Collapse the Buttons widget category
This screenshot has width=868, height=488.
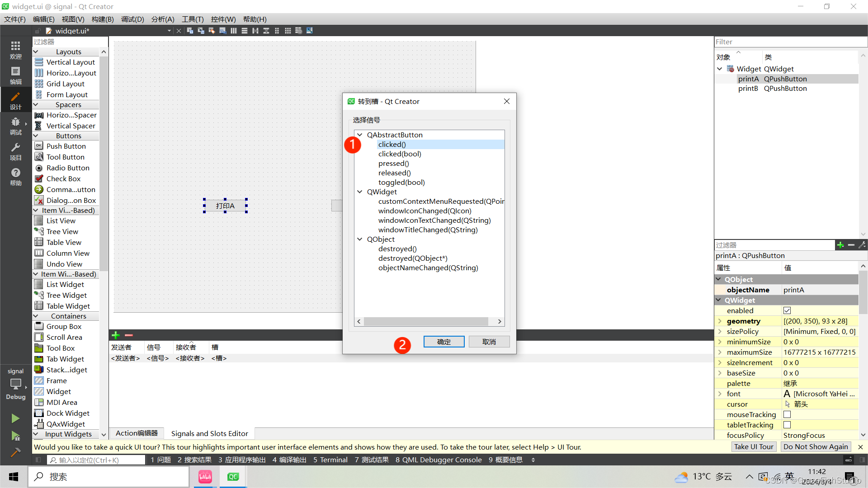[36, 136]
